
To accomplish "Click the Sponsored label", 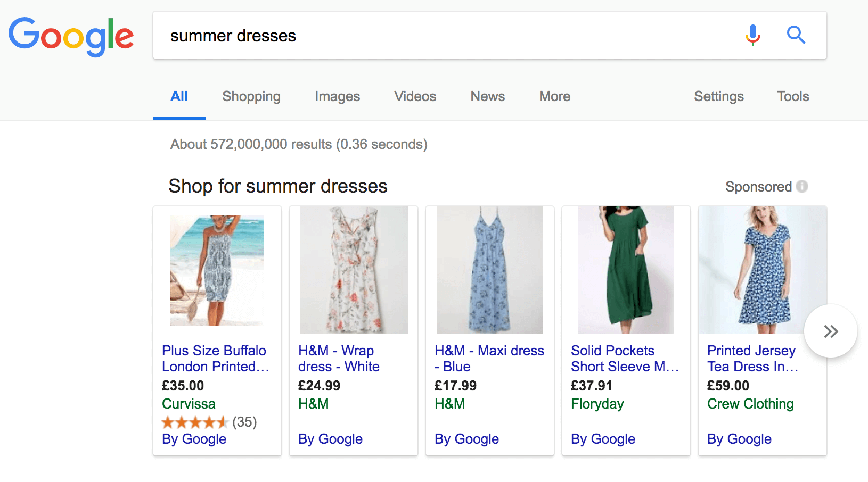I will pos(758,187).
